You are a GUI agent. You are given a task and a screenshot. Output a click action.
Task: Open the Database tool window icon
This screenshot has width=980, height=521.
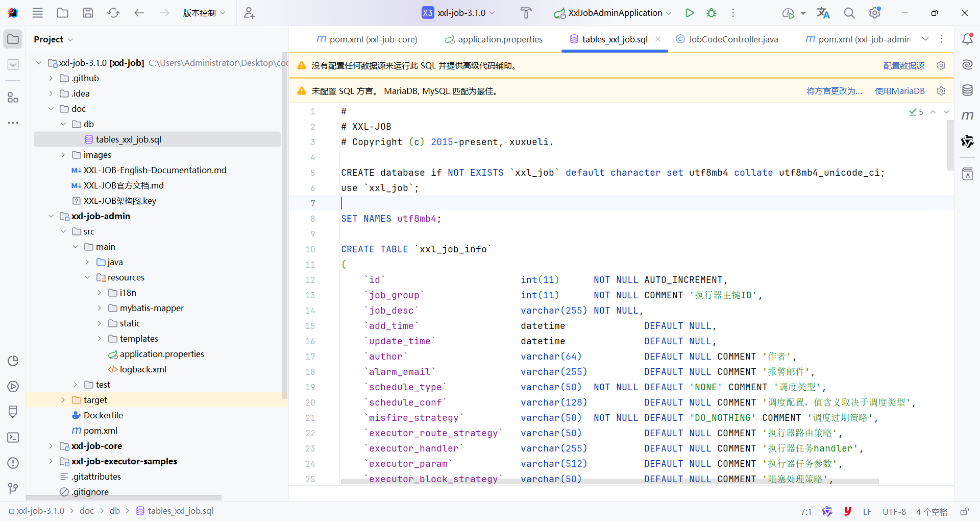[x=967, y=90]
